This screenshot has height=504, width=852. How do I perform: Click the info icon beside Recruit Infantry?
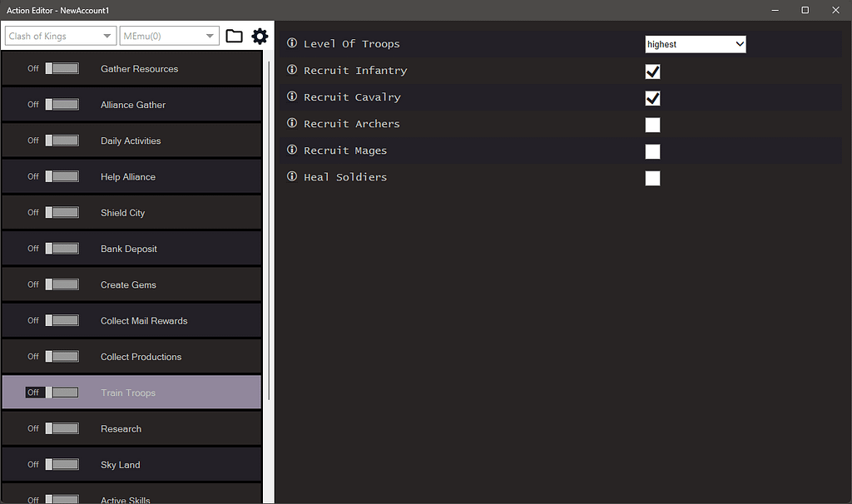290,70
